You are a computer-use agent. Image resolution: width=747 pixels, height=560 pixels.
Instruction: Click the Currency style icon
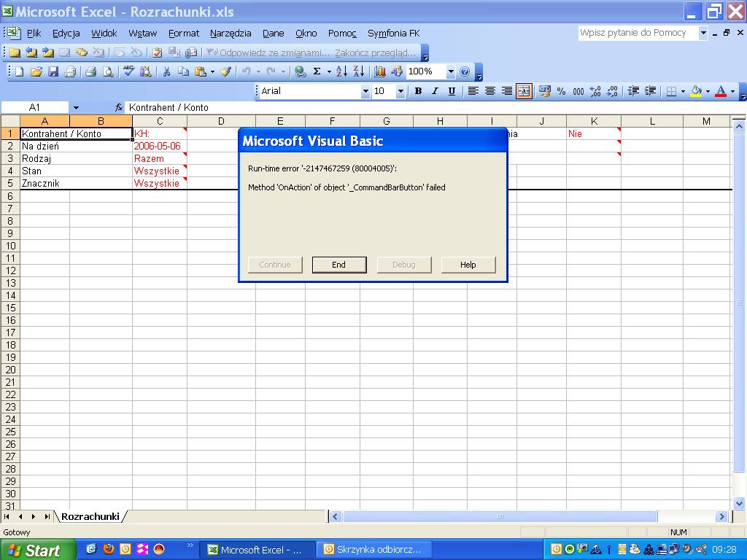pyautogui.click(x=544, y=91)
